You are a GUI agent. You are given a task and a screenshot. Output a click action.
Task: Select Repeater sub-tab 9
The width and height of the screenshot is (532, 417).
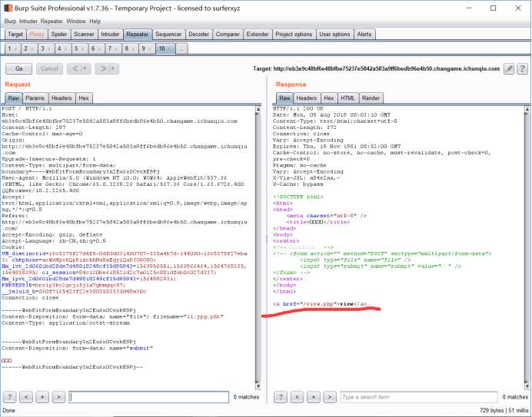click(x=146, y=49)
